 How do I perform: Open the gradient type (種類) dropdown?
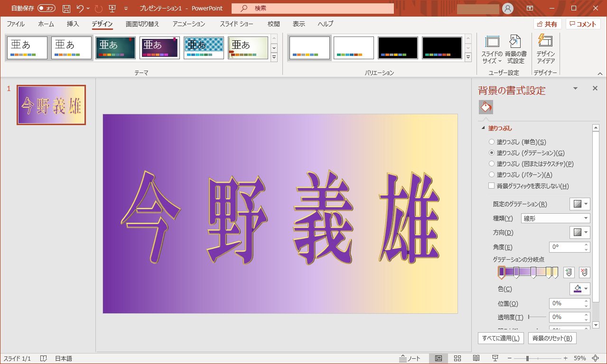point(555,218)
